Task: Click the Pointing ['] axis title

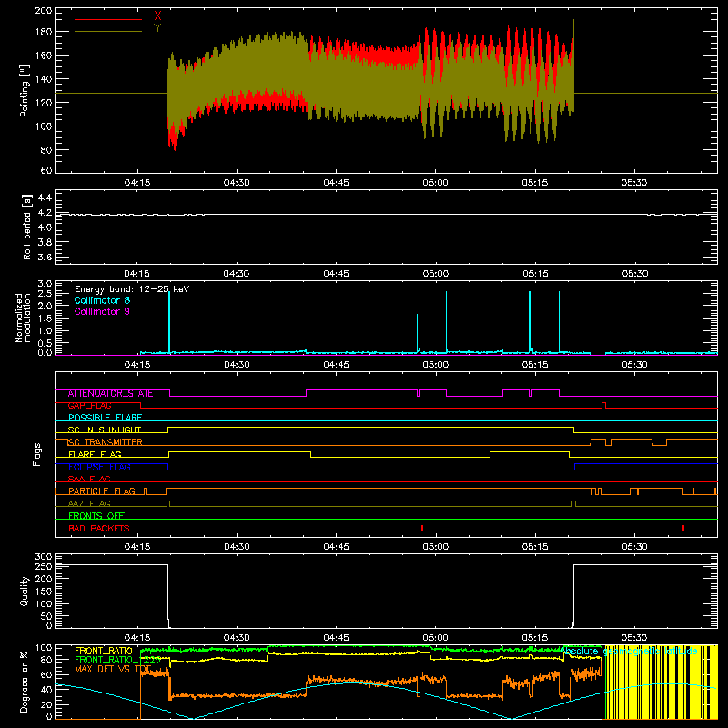Action: point(25,90)
